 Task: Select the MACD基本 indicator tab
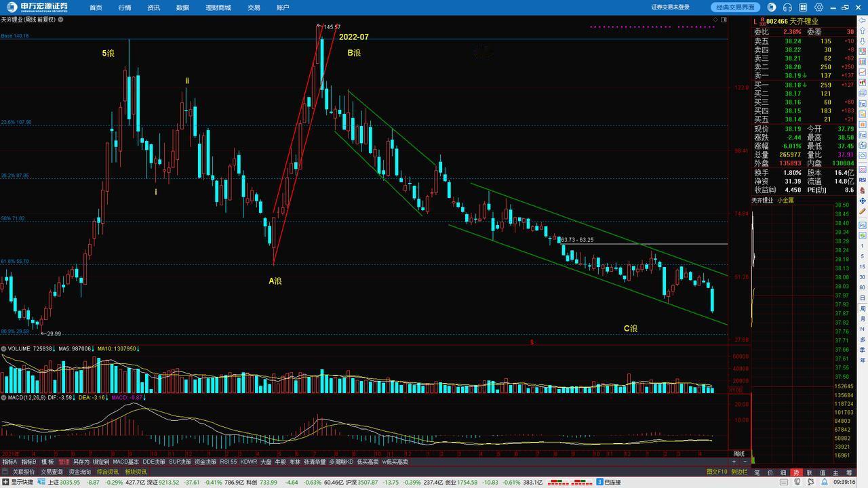click(x=125, y=462)
